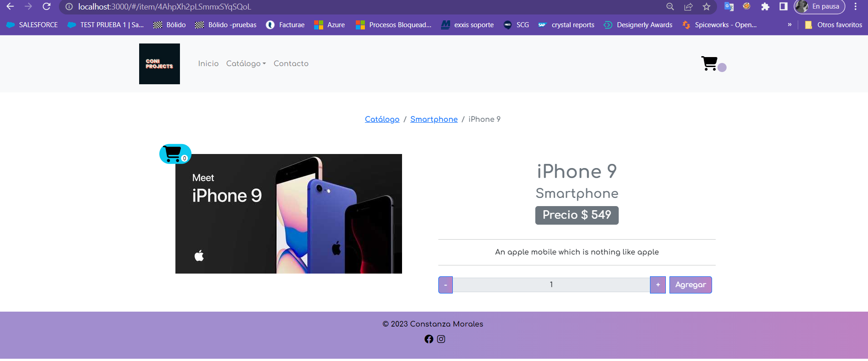Go to the Inicio nav item
The image size is (868, 361).
209,64
